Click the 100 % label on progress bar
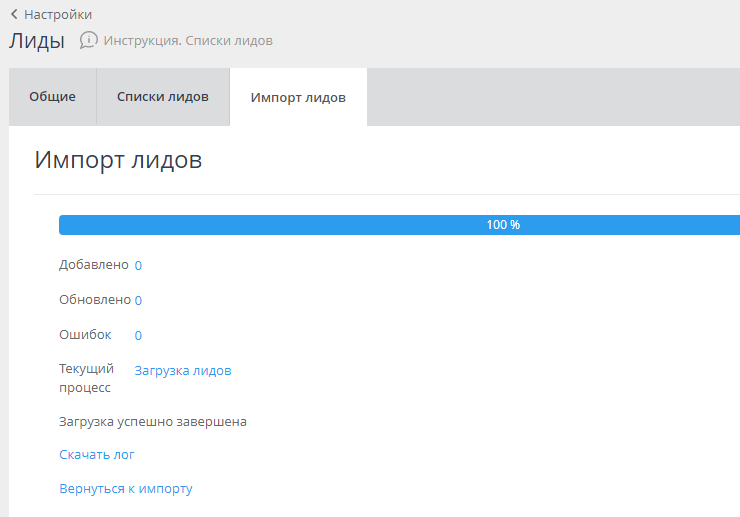 click(503, 225)
